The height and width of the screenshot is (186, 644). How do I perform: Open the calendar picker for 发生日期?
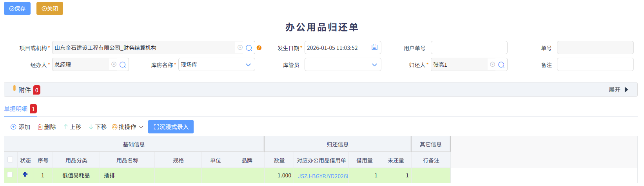coord(374,47)
